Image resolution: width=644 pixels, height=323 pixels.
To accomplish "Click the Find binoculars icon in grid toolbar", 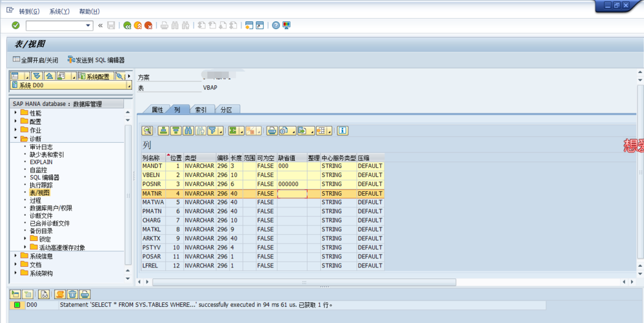I will (x=188, y=130).
